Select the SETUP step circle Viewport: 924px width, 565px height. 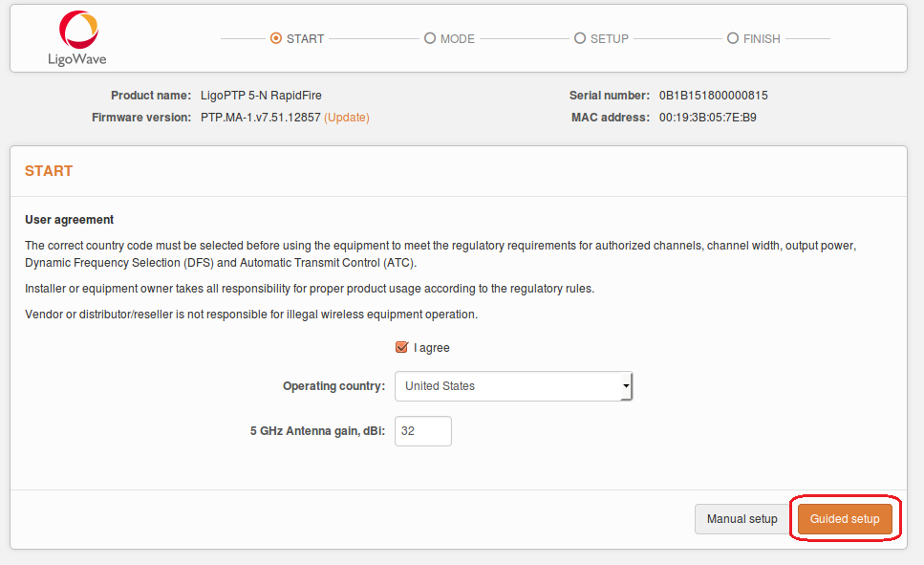coord(580,38)
